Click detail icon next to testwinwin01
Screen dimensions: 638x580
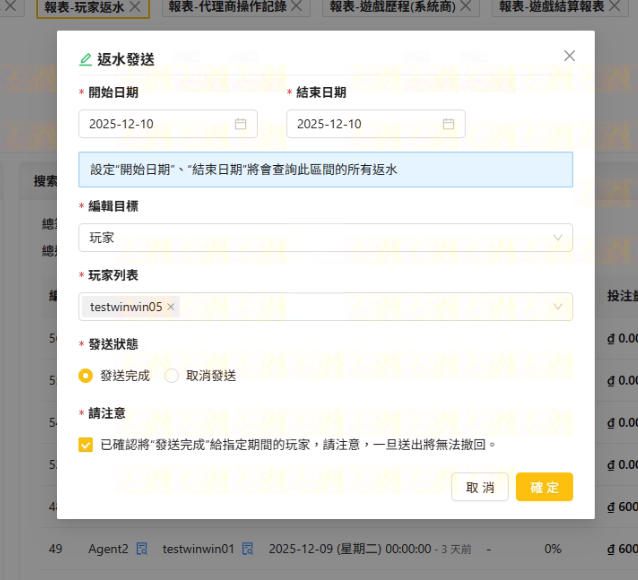pyautogui.click(x=247, y=548)
